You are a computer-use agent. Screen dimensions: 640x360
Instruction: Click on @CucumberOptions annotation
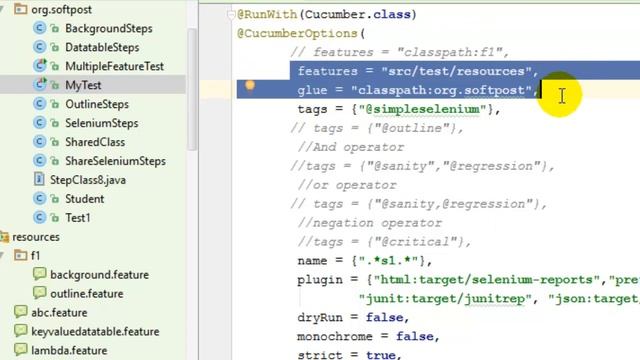point(297,33)
